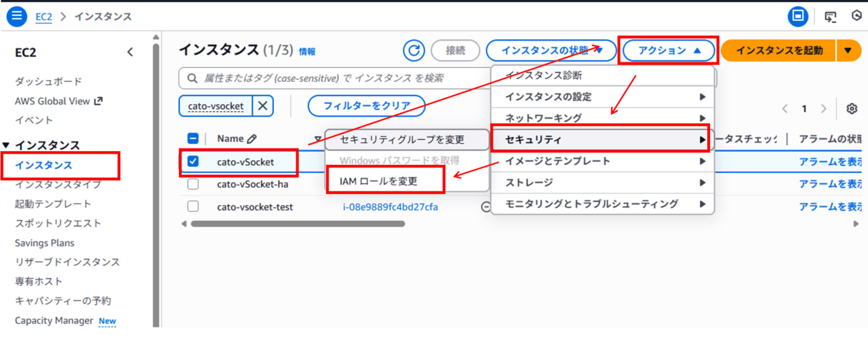Screen dimensions: 868x354
Task: Remove the cato-vsocket filter tag
Action: point(263,106)
